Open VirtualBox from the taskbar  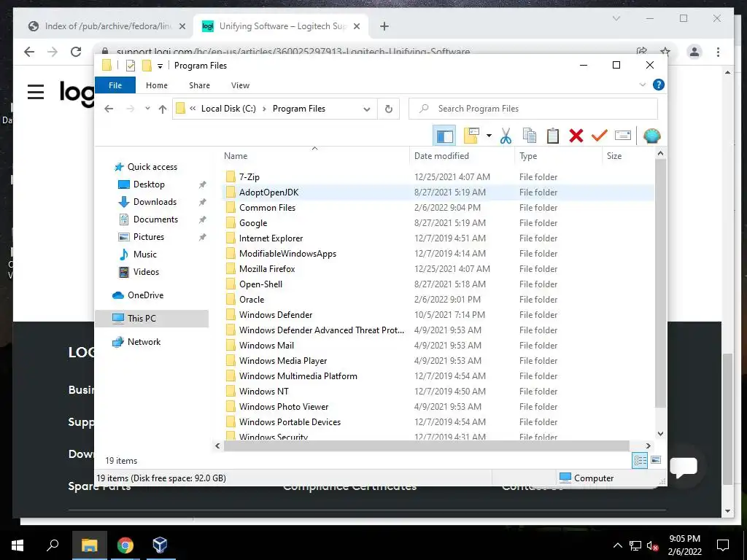click(x=160, y=545)
